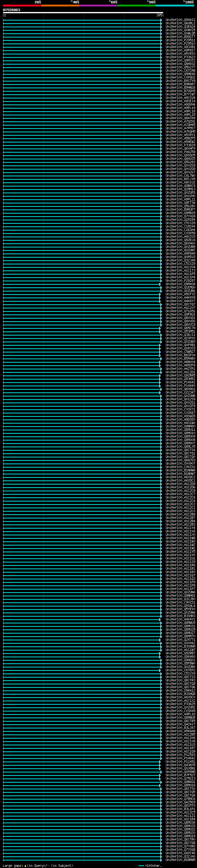Screen dimensions: 197x868
Task: Click the UniRef100_Q4Z5G9 label
Action: 180,802
